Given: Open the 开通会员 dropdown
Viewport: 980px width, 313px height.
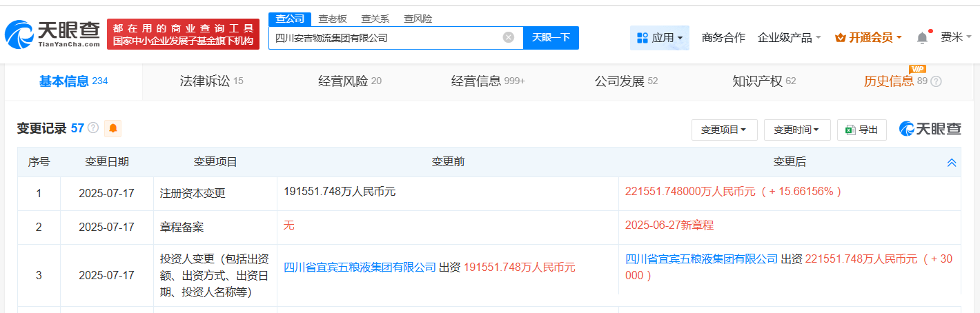Looking at the screenshot, I should [x=868, y=38].
